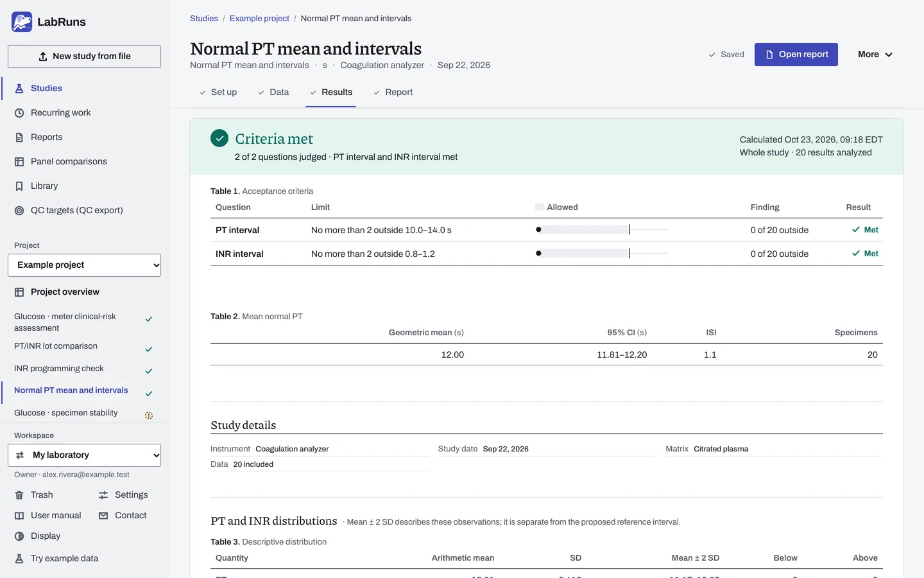924x578 pixels.
Task: Follow the Studies breadcrumb link
Action: pos(204,19)
